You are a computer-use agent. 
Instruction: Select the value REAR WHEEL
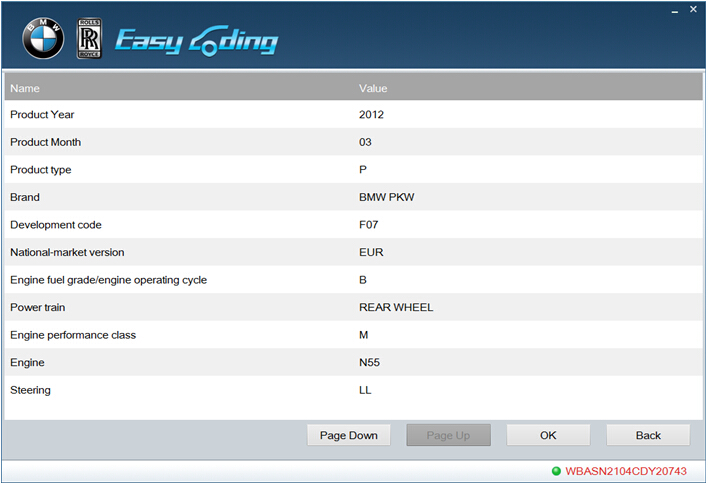(396, 307)
